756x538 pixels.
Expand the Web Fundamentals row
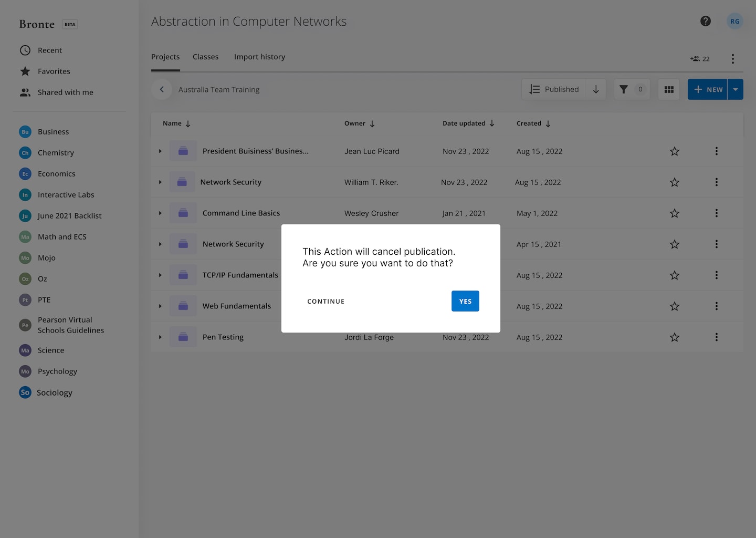pyautogui.click(x=160, y=306)
